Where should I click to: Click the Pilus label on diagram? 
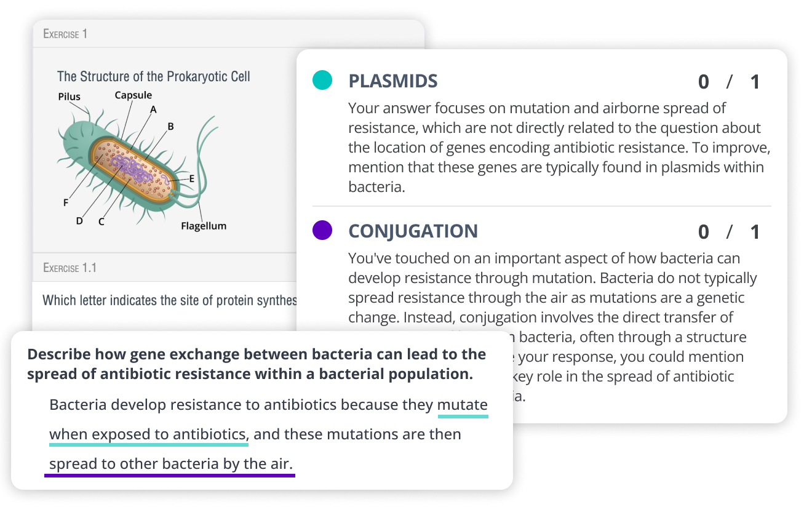pos(70,97)
